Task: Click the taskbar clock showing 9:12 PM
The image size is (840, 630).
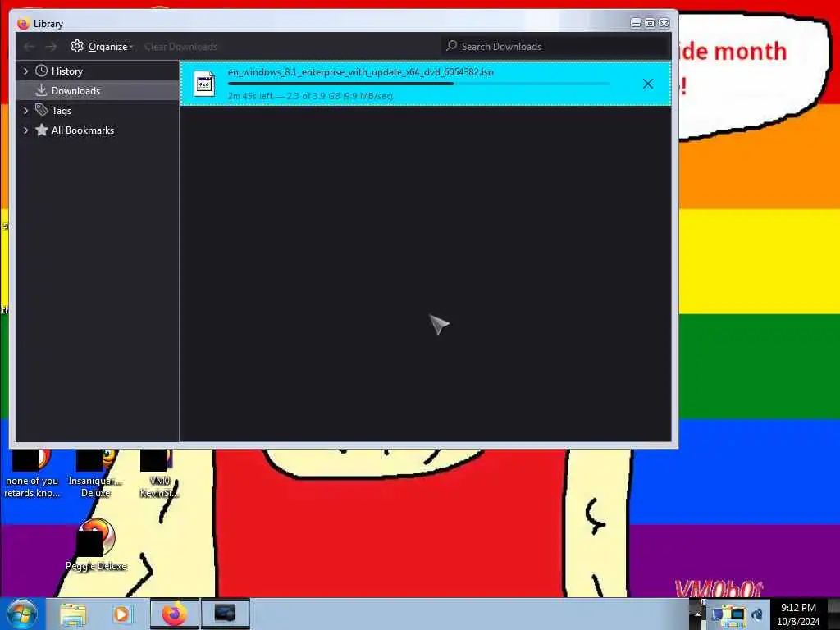Action: 798,614
